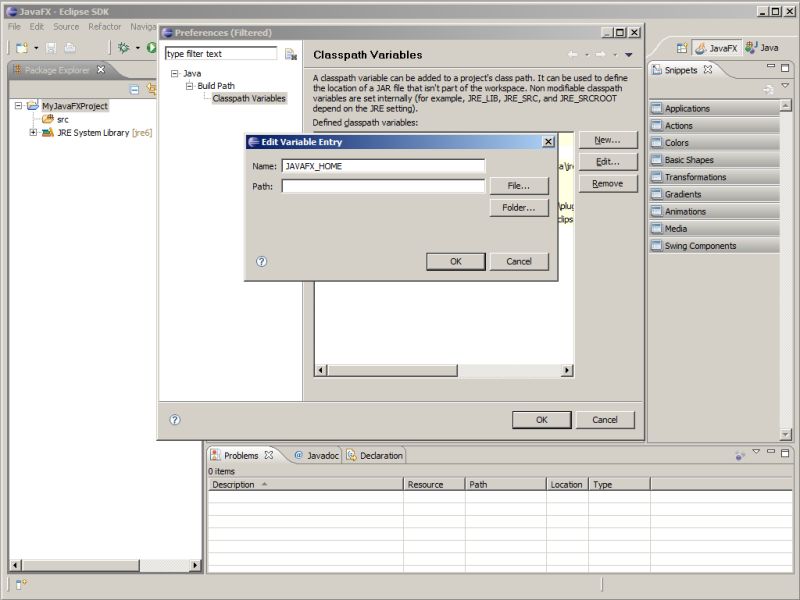
Task: Click the New wizard toolbar icon
Action: click(22, 48)
